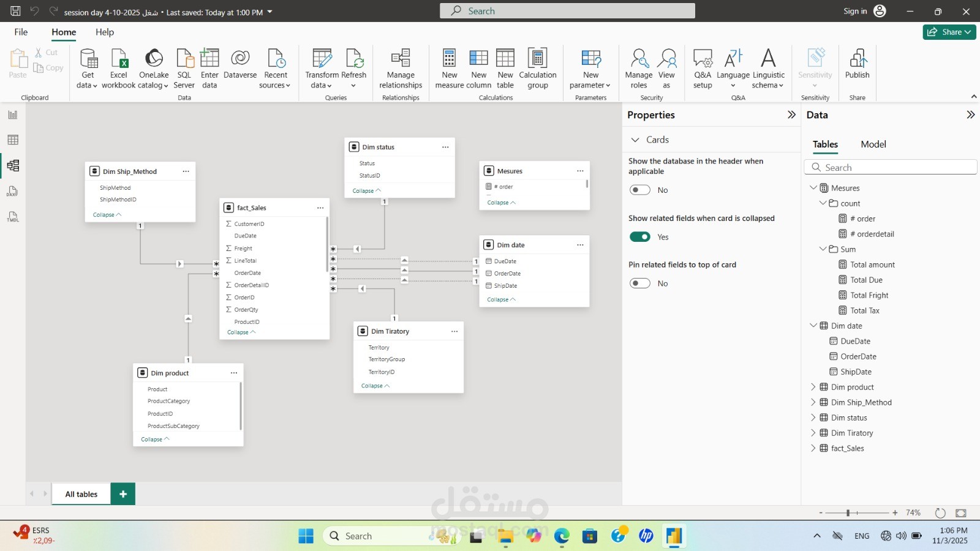Select the Tables tab in Data pane
Image resolution: width=980 pixels, height=551 pixels.
(825, 144)
